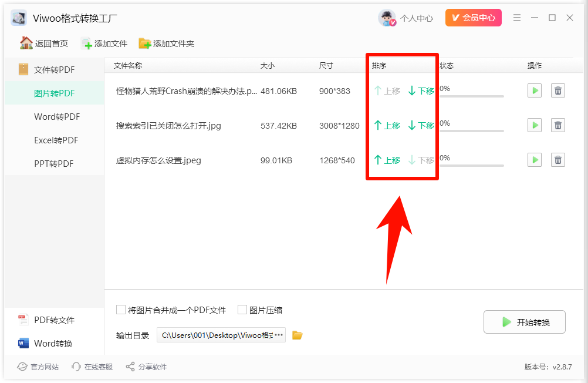This screenshot has width=588, height=383.
Task: Click the 文件名称 column header
Action: 128,65
